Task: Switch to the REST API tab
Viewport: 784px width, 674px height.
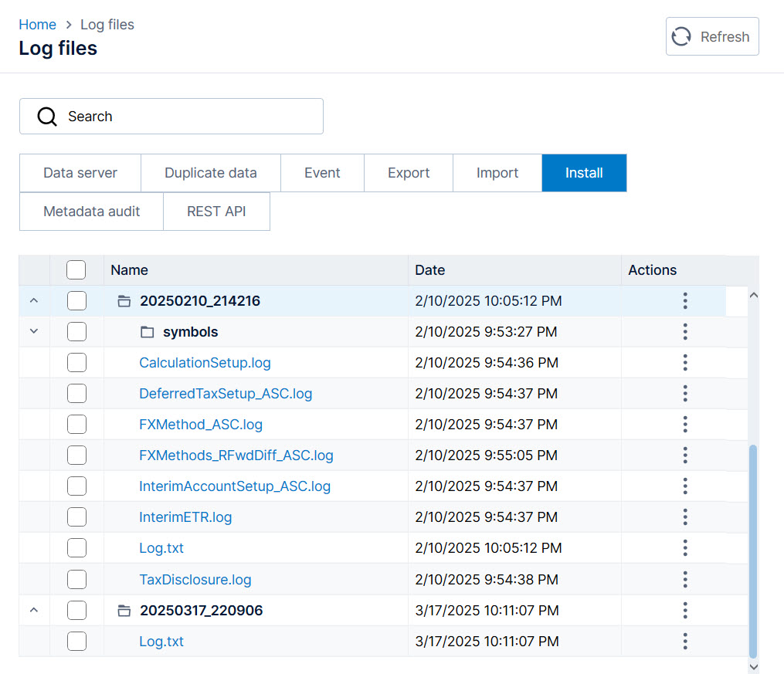Action: point(216,212)
